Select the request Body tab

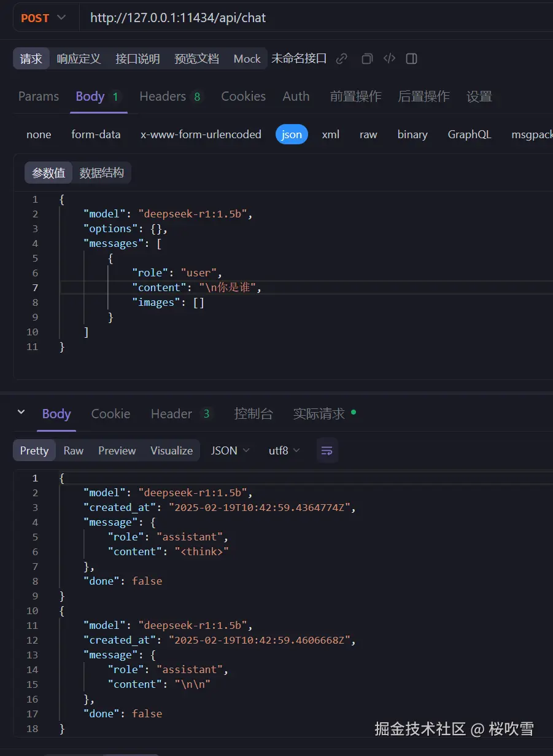[98, 96]
